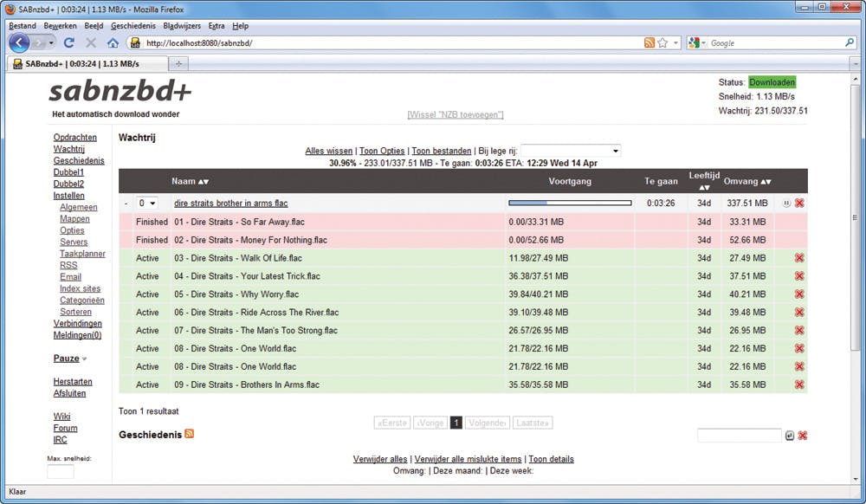Click the stop loading X icon
866x504 pixels.
[91, 42]
